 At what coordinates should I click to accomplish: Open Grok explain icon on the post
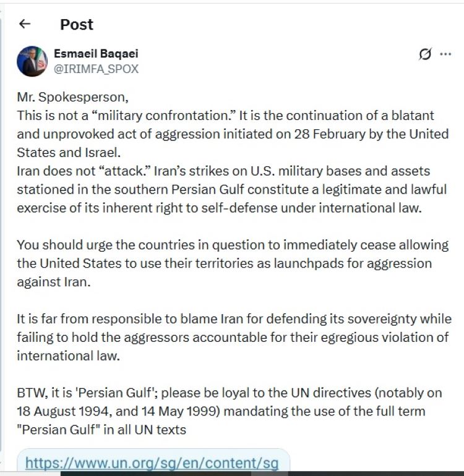coord(425,54)
